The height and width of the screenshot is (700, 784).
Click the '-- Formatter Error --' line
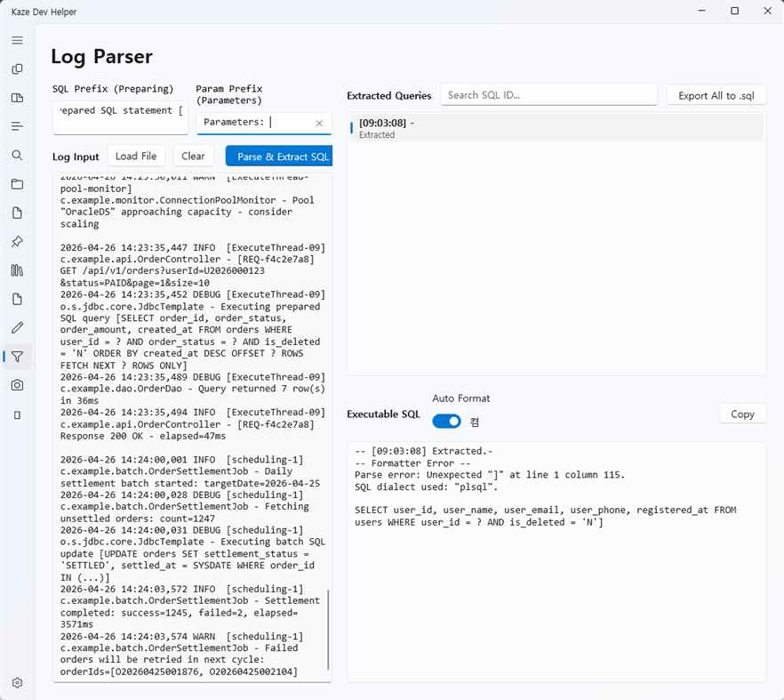coord(412,463)
